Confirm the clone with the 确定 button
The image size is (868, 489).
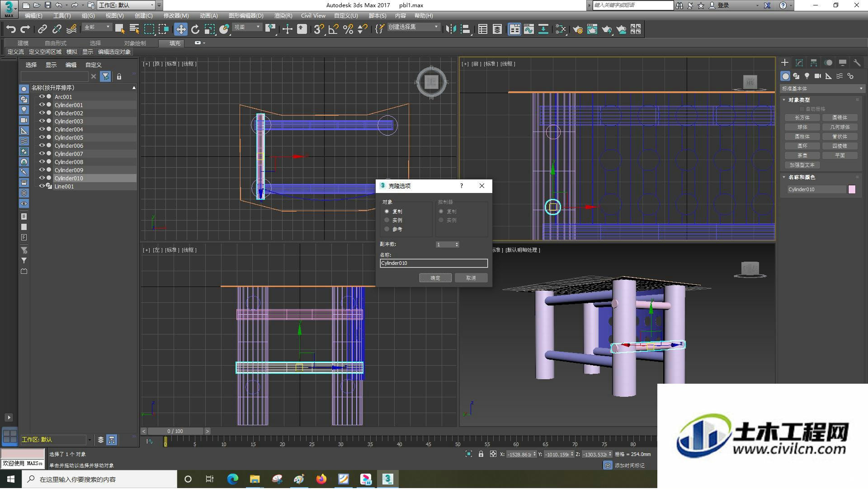pos(435,278)
